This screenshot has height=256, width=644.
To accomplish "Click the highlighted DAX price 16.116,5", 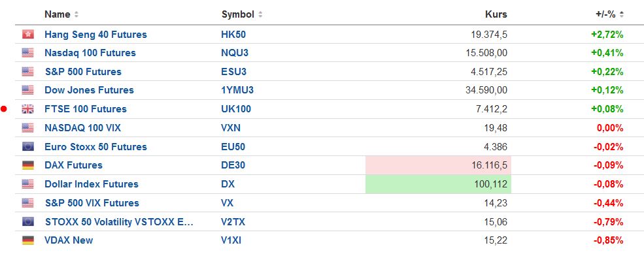I will point(438,165).
